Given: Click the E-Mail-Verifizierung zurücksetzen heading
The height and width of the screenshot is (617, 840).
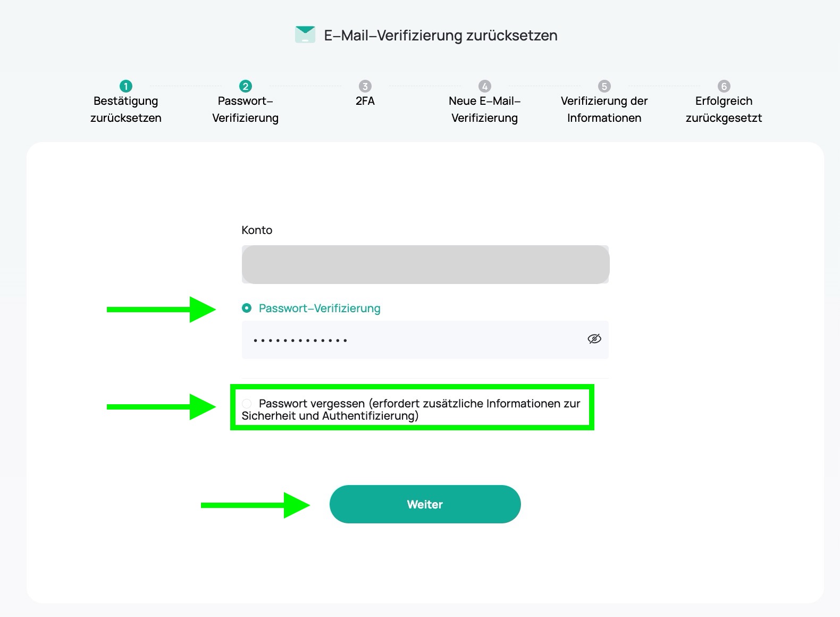Looking at the screenshot, I should tap(441, 36).
